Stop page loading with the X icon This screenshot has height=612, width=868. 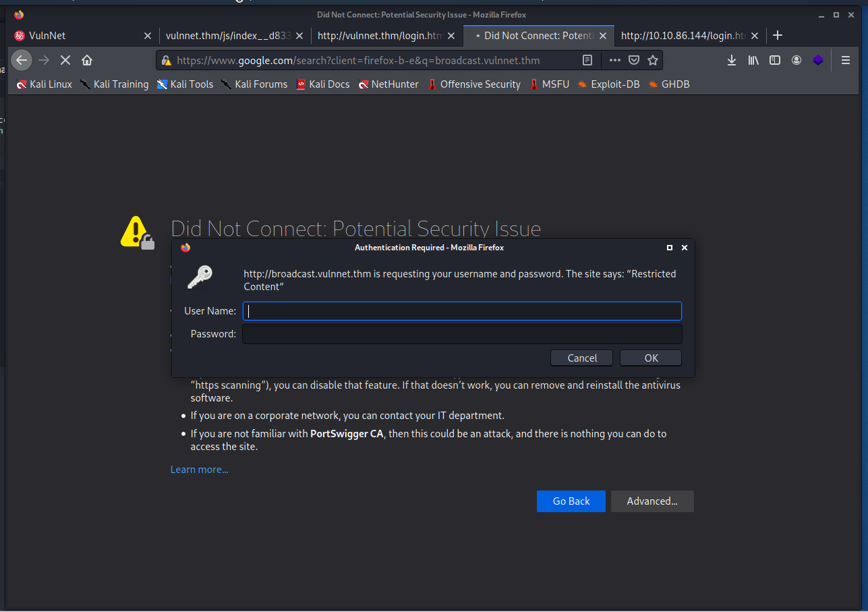point(65,60)
